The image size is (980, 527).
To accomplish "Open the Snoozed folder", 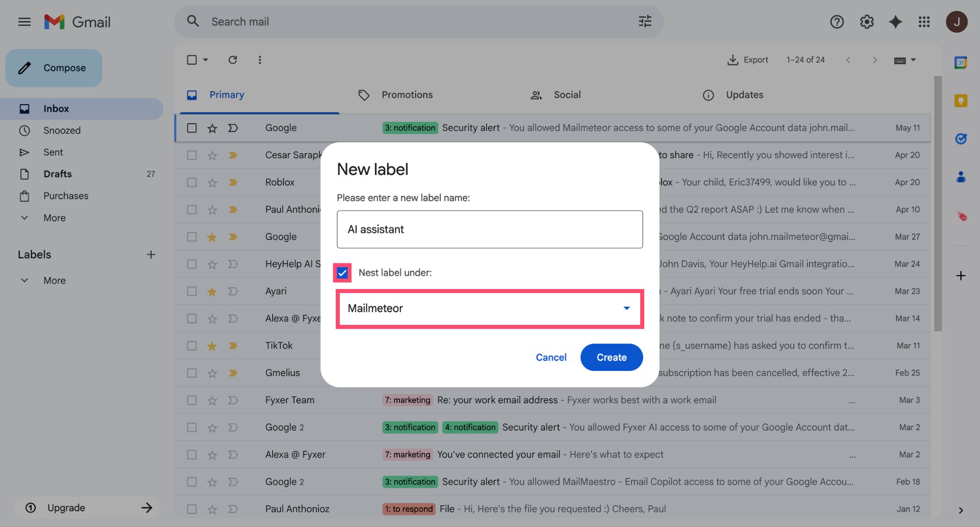I will (x=62, y=130).
